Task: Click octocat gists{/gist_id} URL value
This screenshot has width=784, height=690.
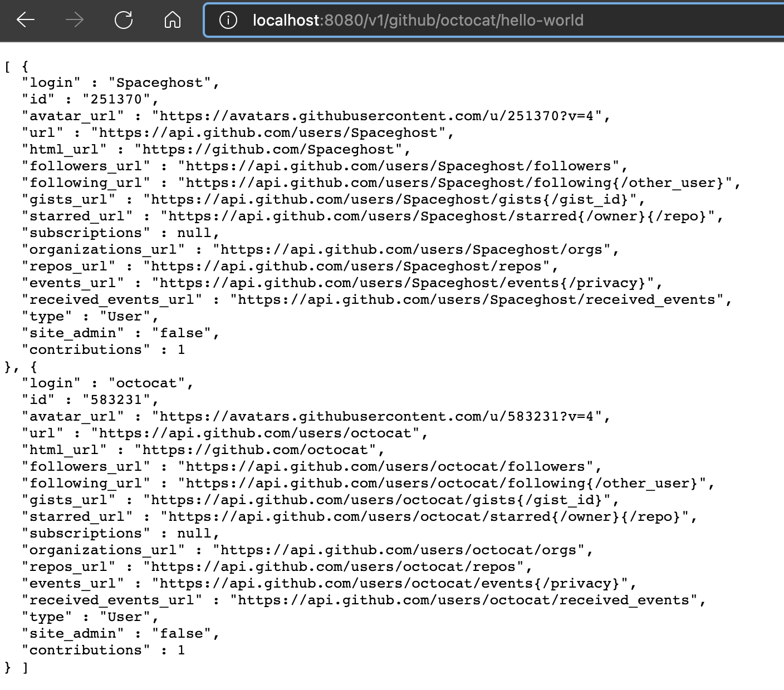Action: (x=378, y=500)
